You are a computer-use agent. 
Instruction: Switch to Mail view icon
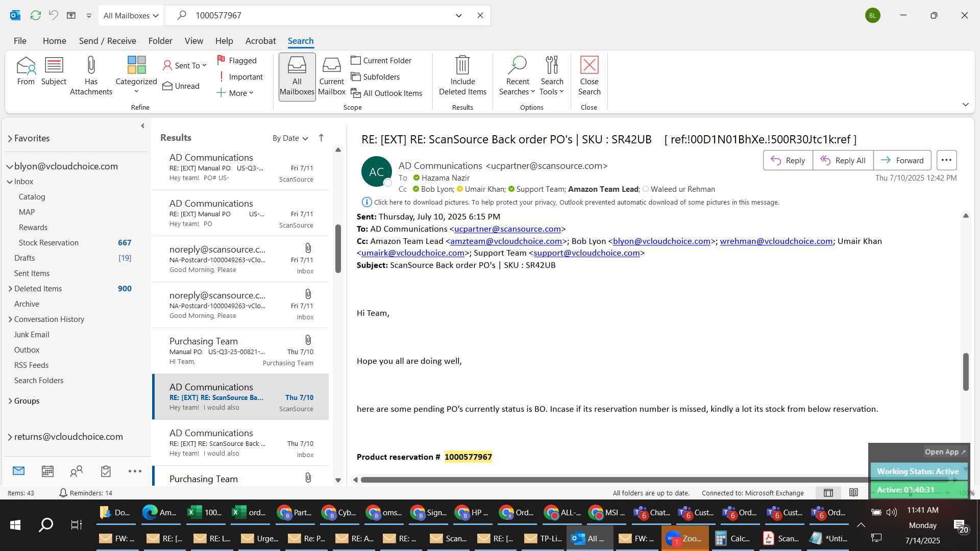[x=18, y=471]
